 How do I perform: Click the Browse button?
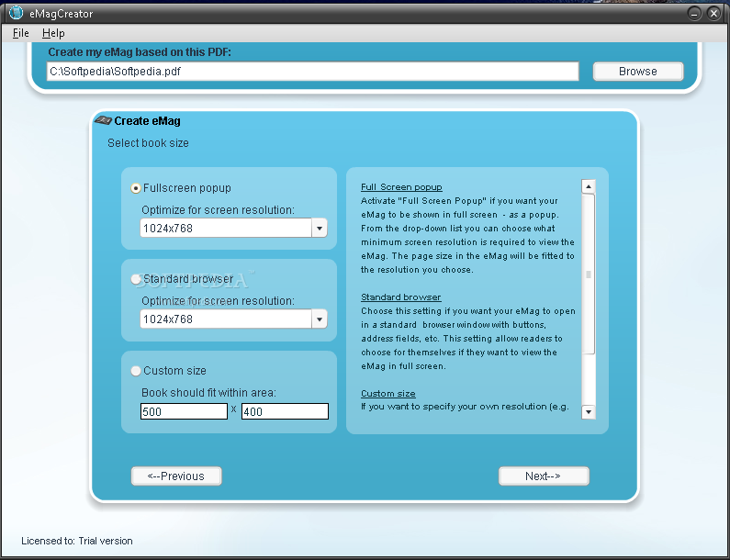pos(638,72)
